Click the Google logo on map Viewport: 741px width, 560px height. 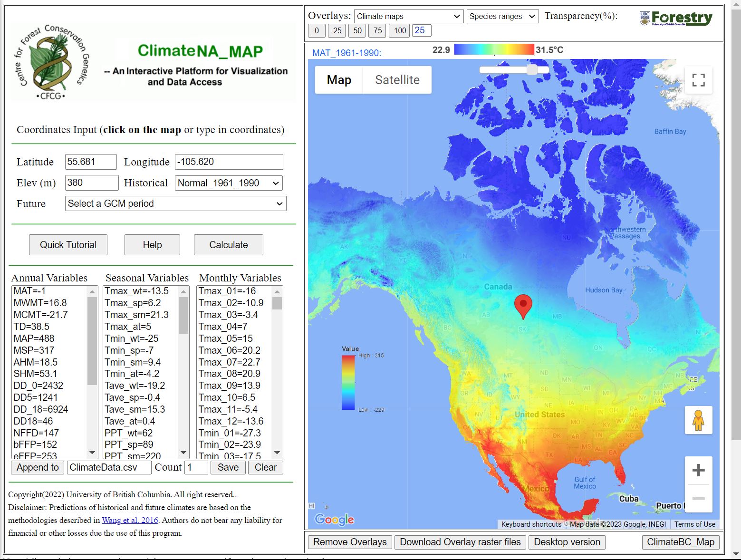[334, 520]
